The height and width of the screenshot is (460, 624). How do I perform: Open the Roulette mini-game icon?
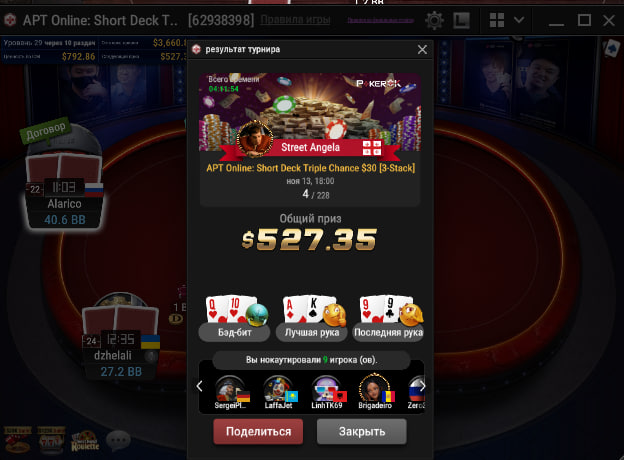[x=85, y=441]
